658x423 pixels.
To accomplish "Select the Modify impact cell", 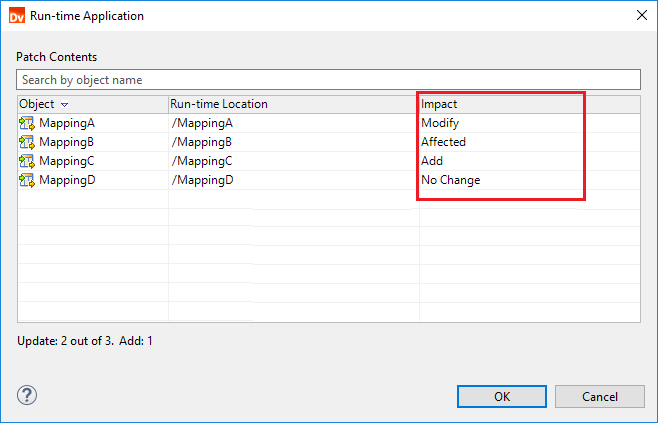I will pos(440,123).
